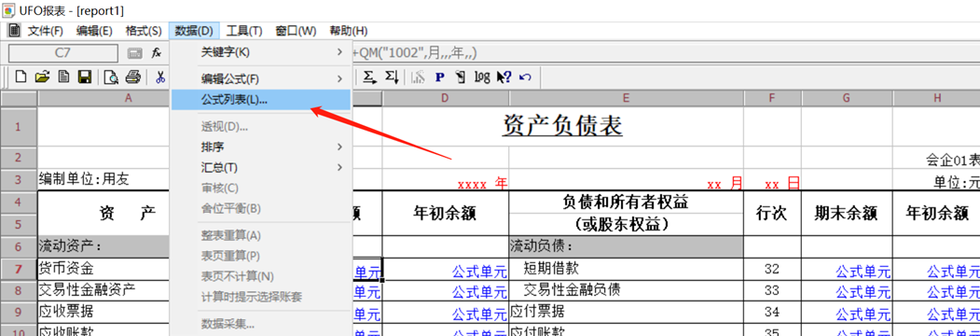
Task: Click the 交易性金融负债 cell
Action: 627,289
